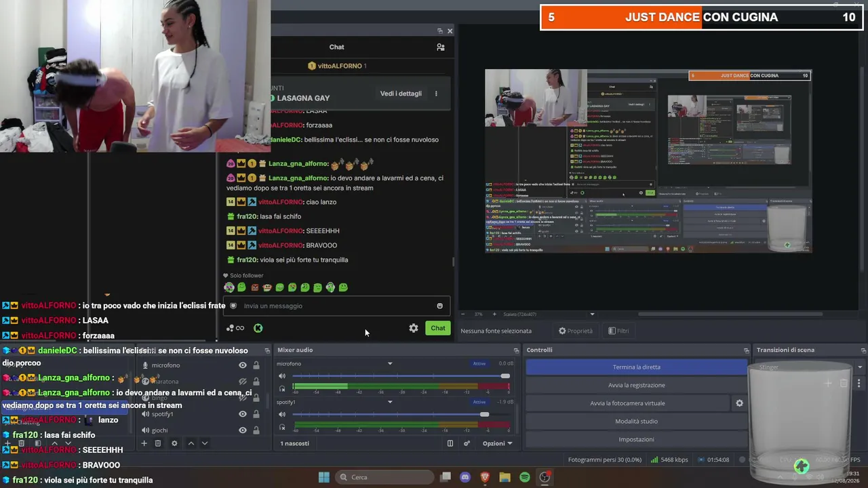Screen dimensions: 868x488
Task: Move source down with arrow icon
Action: pos(204,443)
